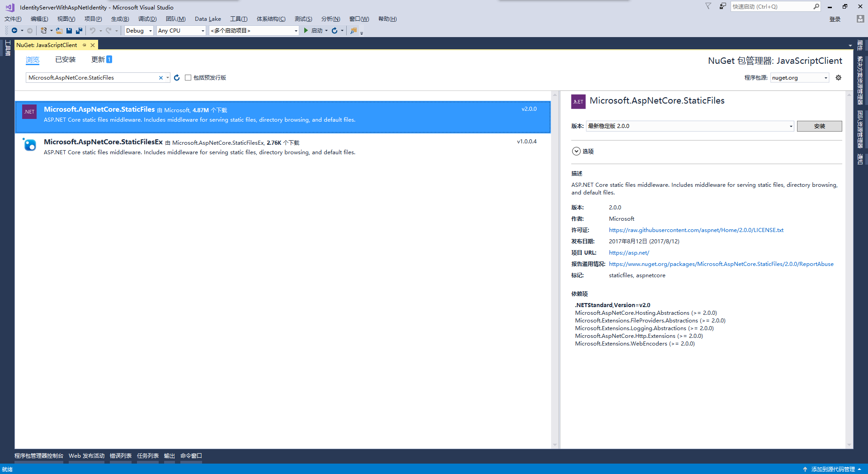This screenshot has width=868, height=474.
Task: Open the Solution Explorer side tab
Action: point(860,81)
